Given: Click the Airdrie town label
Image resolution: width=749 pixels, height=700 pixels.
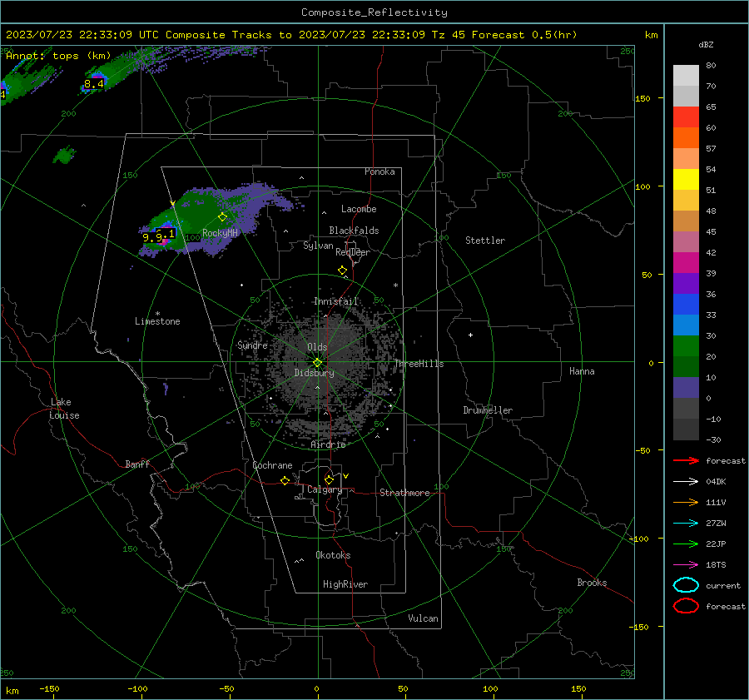Looking at the screenshot, I should (328, 444).
